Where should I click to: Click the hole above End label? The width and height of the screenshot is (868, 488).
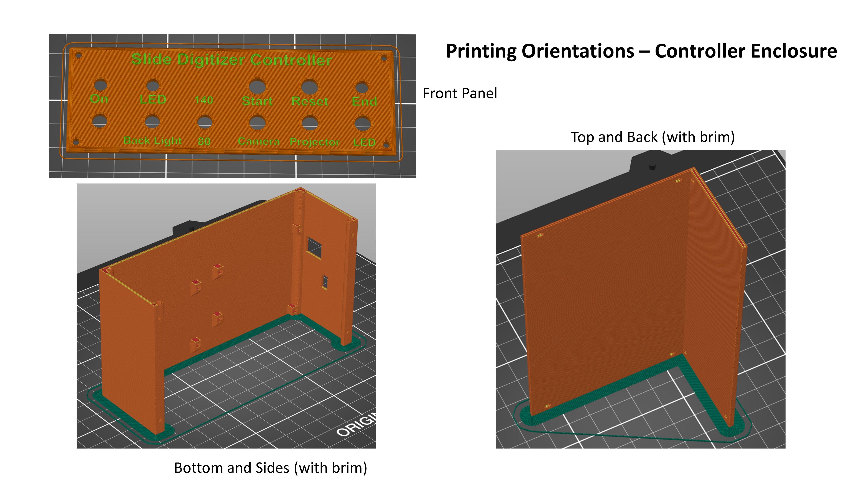pos(362,88)
